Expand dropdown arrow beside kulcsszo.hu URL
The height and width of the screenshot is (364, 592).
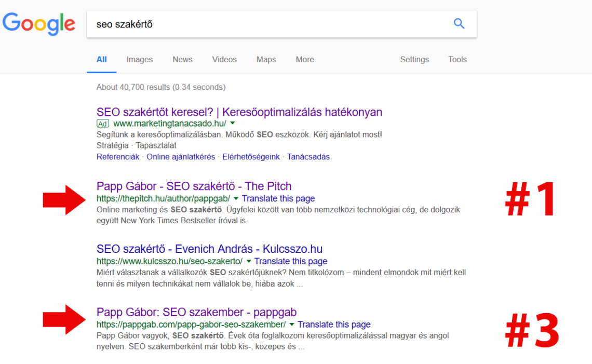pos(248,261)
